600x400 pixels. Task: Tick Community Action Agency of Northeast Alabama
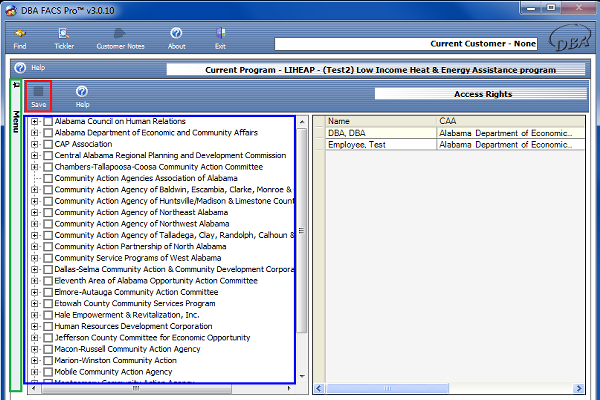click(48, 212)
